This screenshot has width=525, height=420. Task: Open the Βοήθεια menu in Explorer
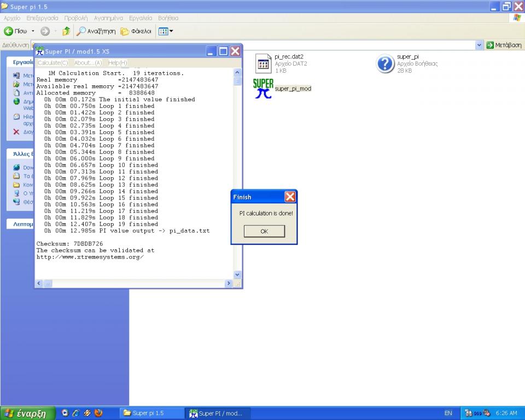point(168,18)
